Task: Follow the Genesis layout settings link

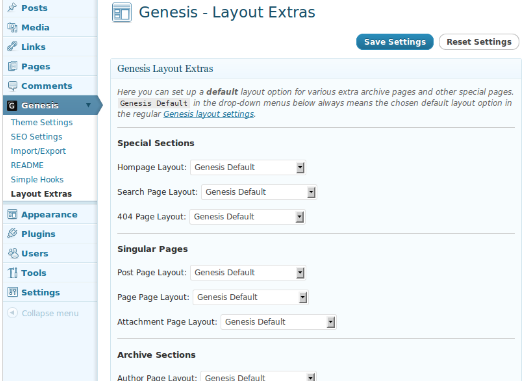Action: (x=209, y=114)
